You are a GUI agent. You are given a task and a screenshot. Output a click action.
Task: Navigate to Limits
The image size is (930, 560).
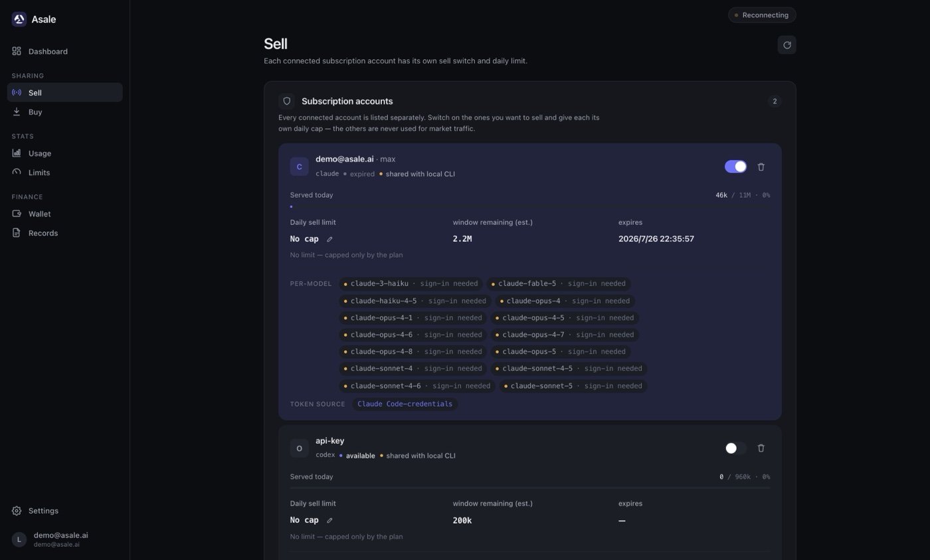[65, 172]
